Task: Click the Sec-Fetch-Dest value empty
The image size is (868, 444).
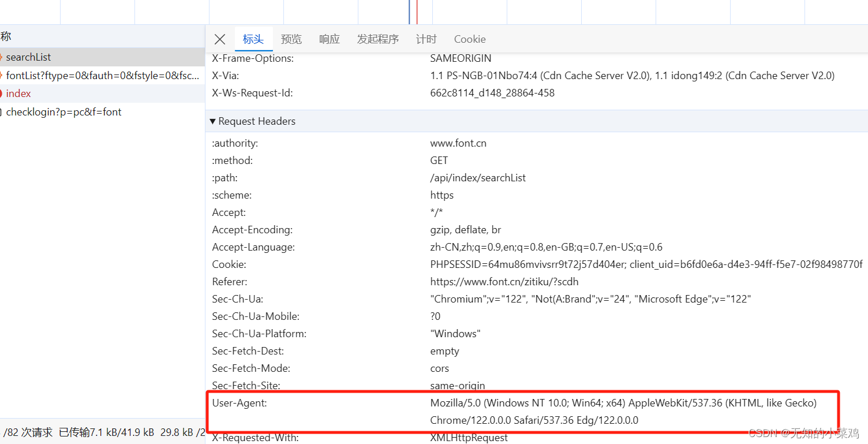Action: click(445, 351)
